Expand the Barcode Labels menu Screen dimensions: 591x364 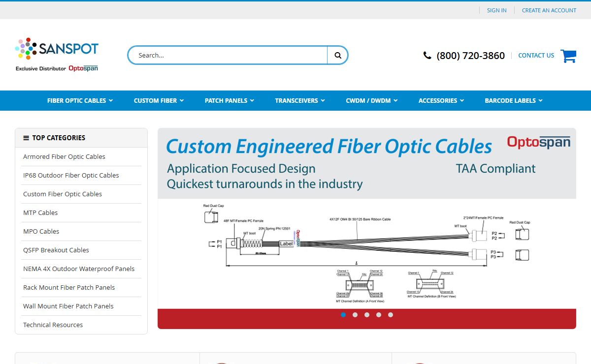coord(514,100)
